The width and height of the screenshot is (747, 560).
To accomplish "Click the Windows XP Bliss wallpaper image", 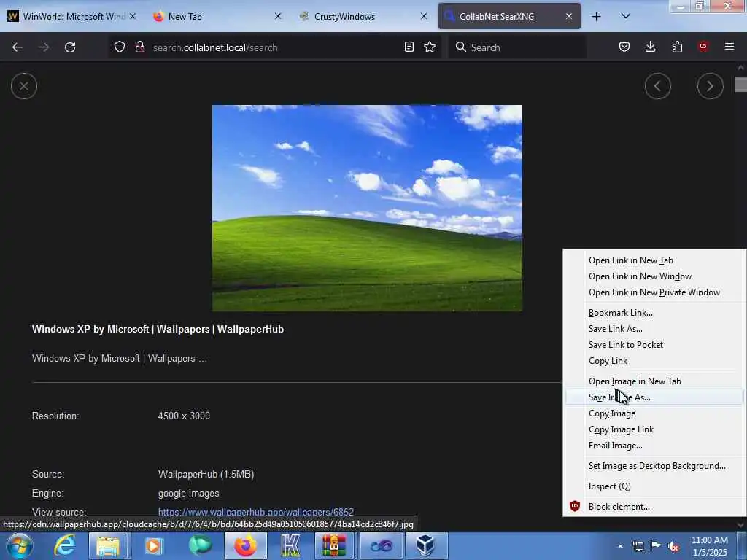I will pos(367,208).
